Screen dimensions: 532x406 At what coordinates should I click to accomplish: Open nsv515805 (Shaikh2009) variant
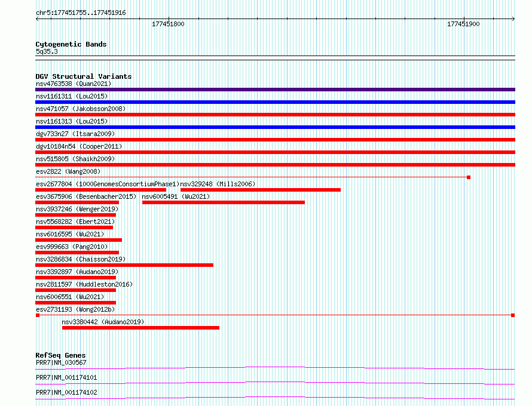tap(75, 159)
